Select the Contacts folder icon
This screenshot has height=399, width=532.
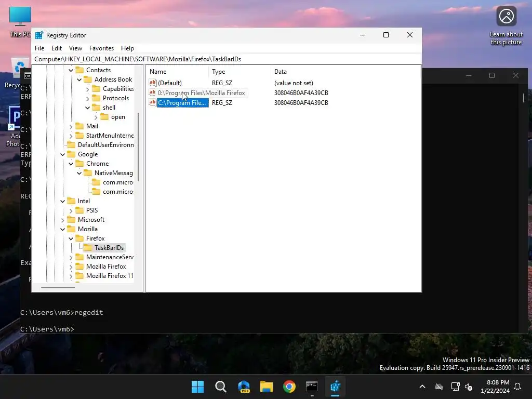pyautogui.click(x=79, y=70)
